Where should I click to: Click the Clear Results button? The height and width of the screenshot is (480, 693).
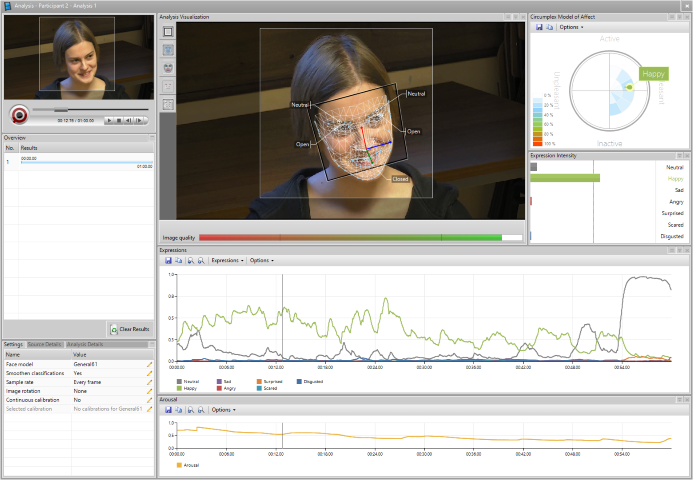pyautogui.click(x=130, y=329)
